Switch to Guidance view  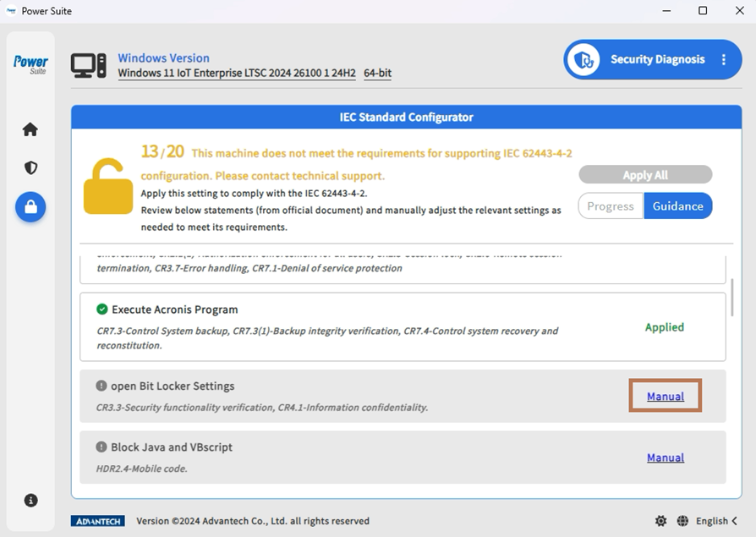[677, 206]
